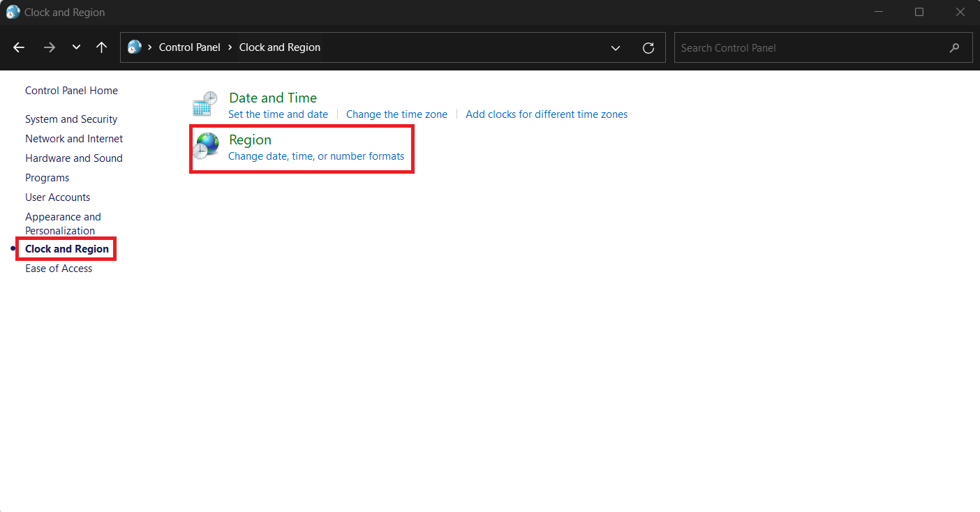Refresh the Clock and Region page

648,48
